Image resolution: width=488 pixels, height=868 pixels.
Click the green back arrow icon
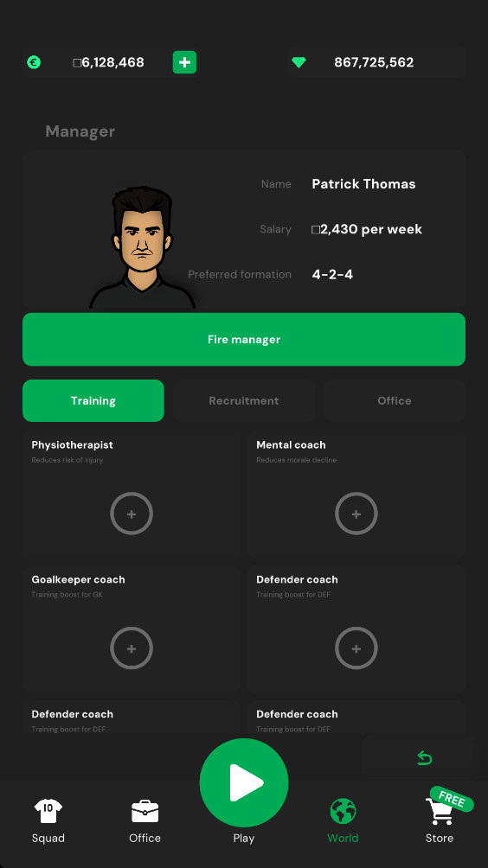pyautogui.click(x=424, y=758)
